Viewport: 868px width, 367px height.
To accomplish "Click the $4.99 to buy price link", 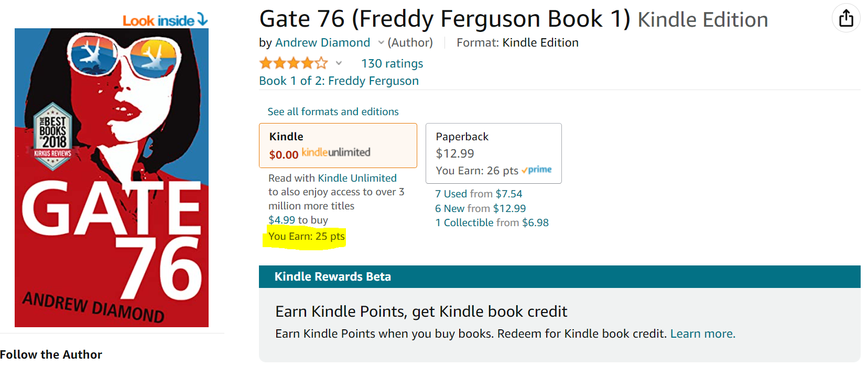I will [x=282, y=220].
